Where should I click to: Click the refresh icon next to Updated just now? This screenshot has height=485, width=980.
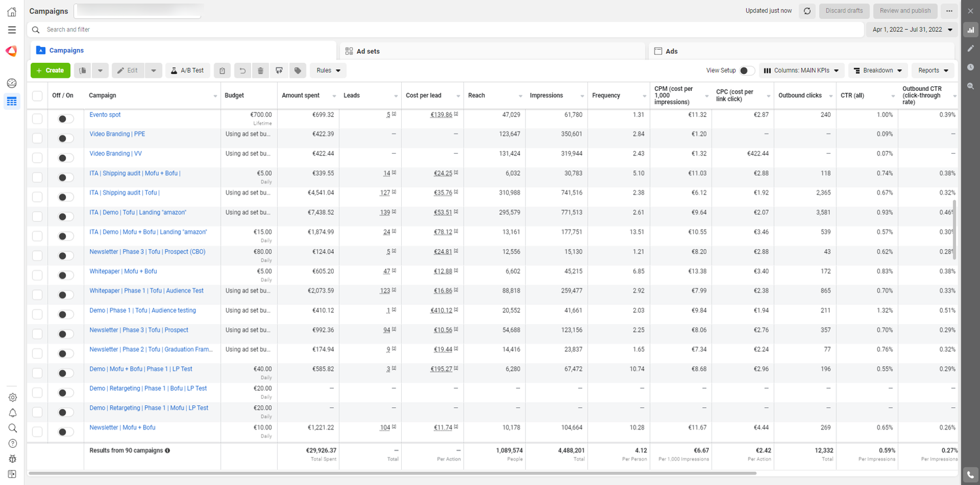click(808, 11)
